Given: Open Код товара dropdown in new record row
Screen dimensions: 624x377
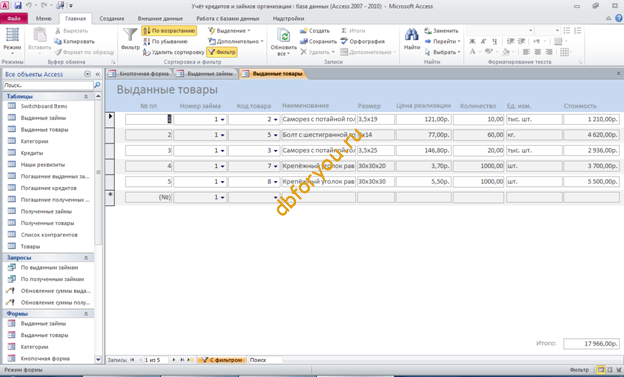Looking at the screenshot, I should pos(275,197).
